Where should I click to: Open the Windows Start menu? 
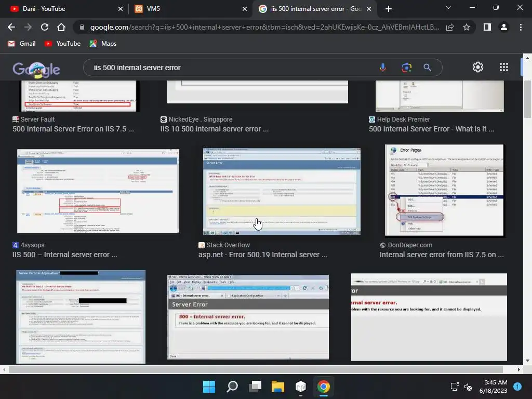209,387
